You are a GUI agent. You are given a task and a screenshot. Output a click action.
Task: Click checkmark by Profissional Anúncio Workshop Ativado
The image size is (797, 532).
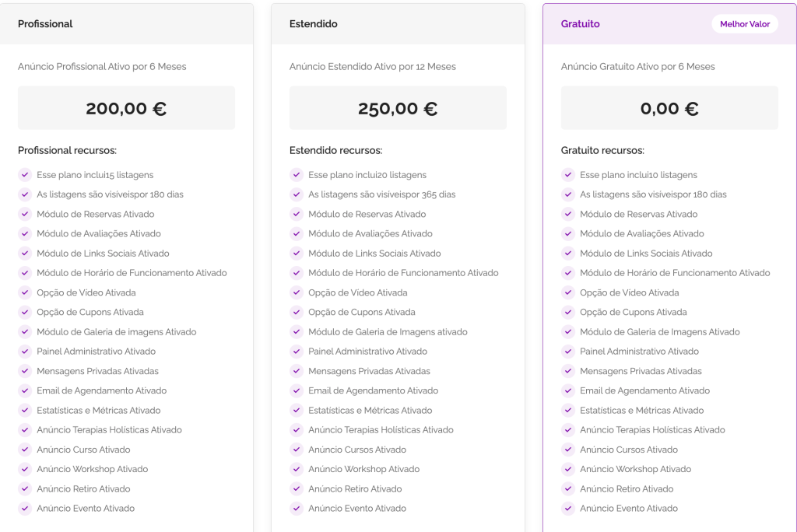(24, 469)
